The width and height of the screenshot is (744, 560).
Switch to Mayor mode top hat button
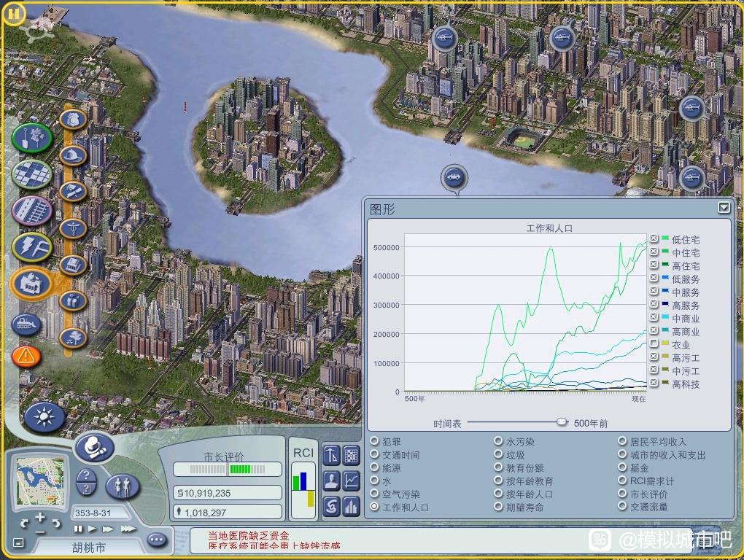pos(94,447)
